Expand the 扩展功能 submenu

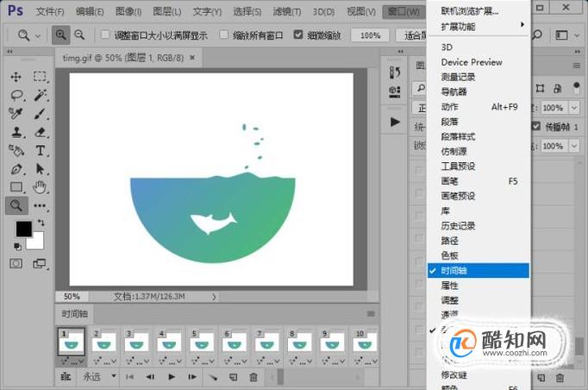tap(479, 26)
